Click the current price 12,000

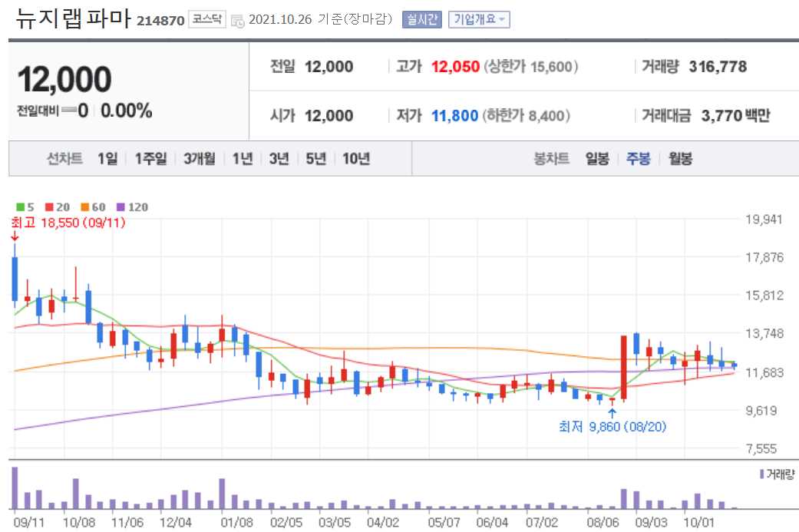[64, 80]
